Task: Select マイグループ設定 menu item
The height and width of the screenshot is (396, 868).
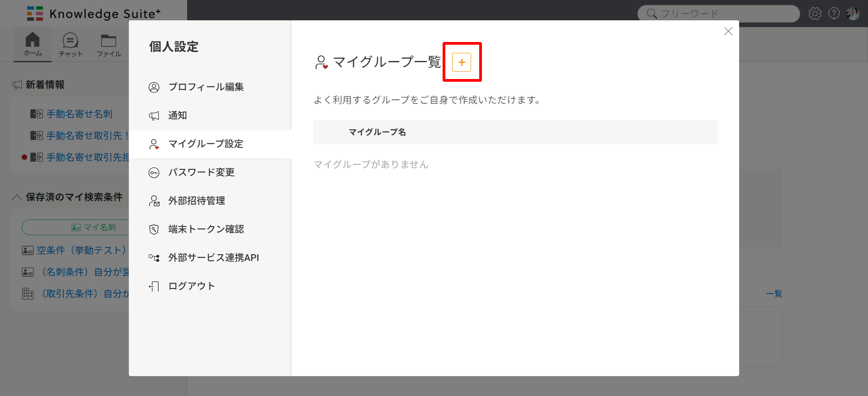Action: [x=206, y=144]
